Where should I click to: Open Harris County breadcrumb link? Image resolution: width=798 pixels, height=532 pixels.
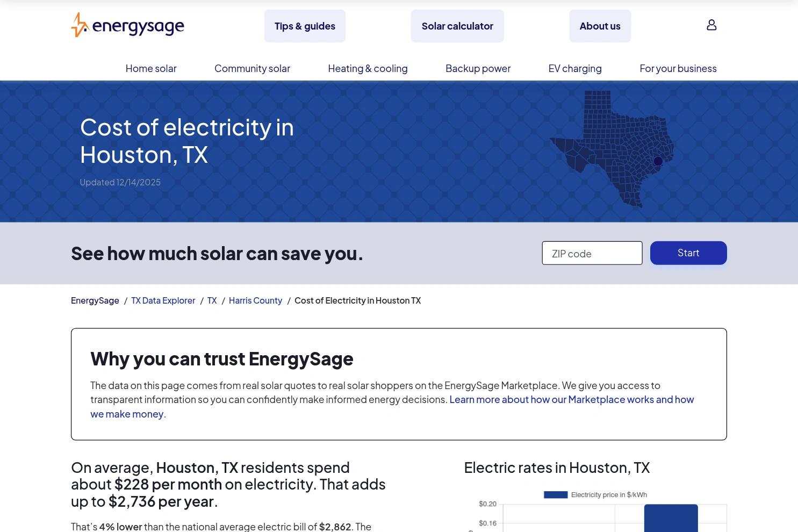point(255,300)
